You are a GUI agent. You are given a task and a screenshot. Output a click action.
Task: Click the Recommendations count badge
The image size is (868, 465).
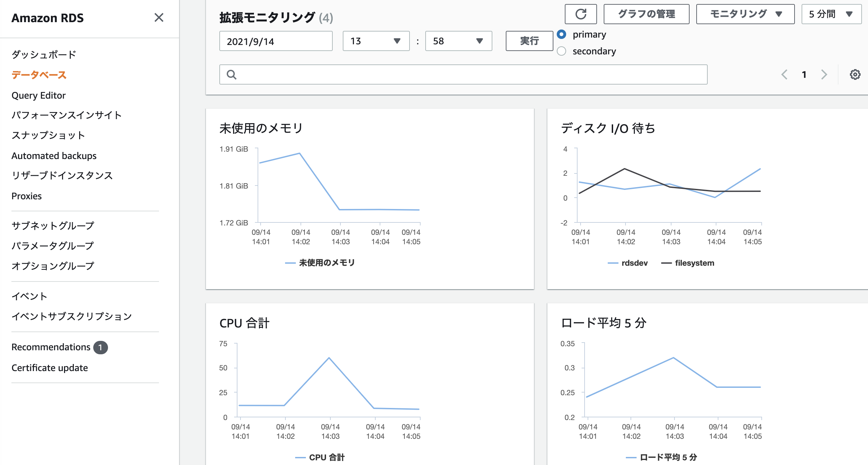100,347
